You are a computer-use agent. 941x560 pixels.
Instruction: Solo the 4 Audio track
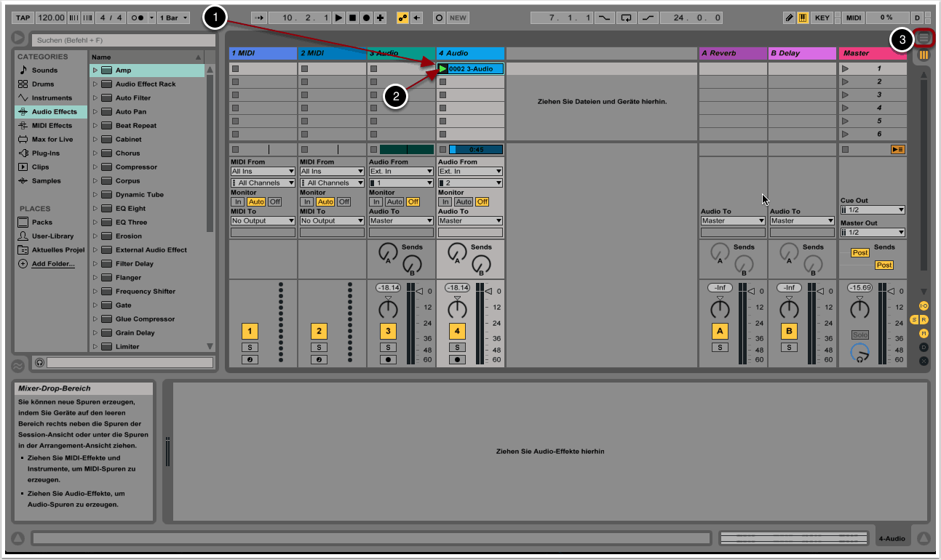[457, 348]
